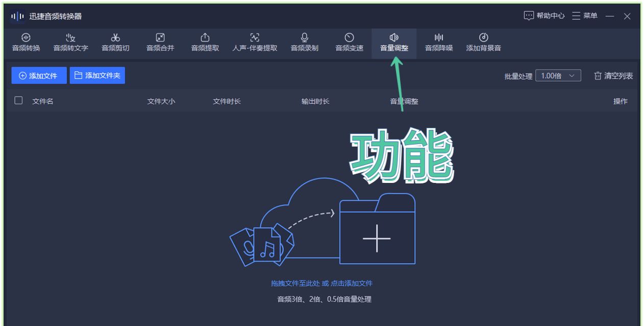Click the 迅捷音频转换器 app logo icon
This screenshot has height=326, width=644.
pos(18,16)
